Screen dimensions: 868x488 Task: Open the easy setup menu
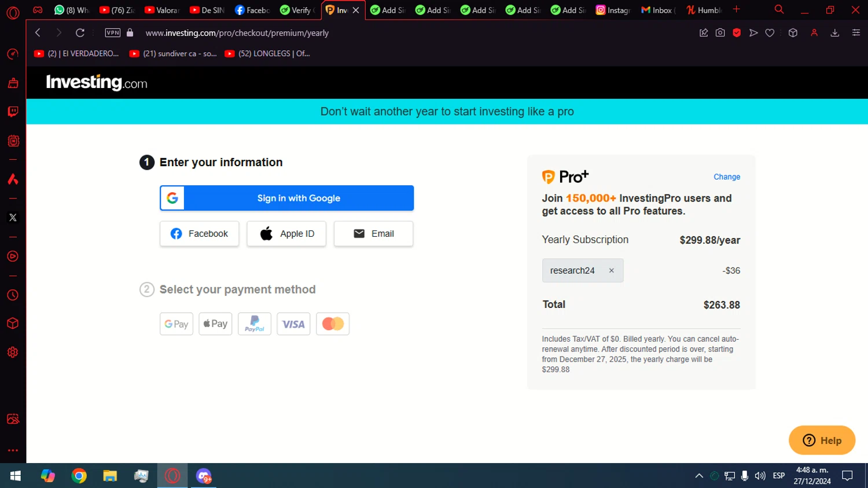click(856, 33)
